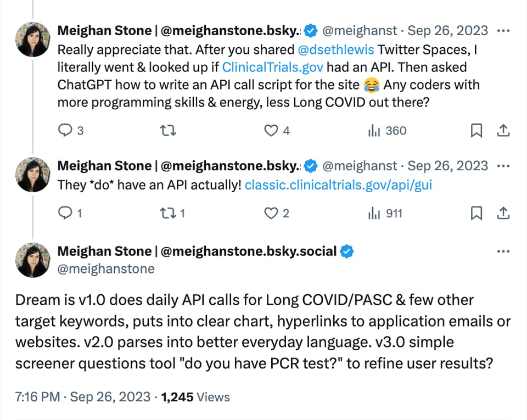Bookmark the classic.clinicaltrials.gov link tweet
Image resolution: width=527 pixels, height=420 pixels.
(476, 214)
